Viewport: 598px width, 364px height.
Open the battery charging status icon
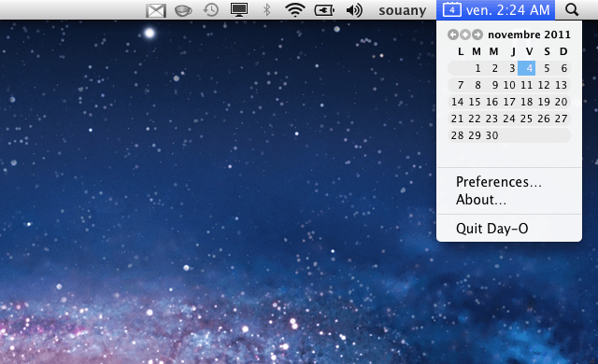click(324, 10)
